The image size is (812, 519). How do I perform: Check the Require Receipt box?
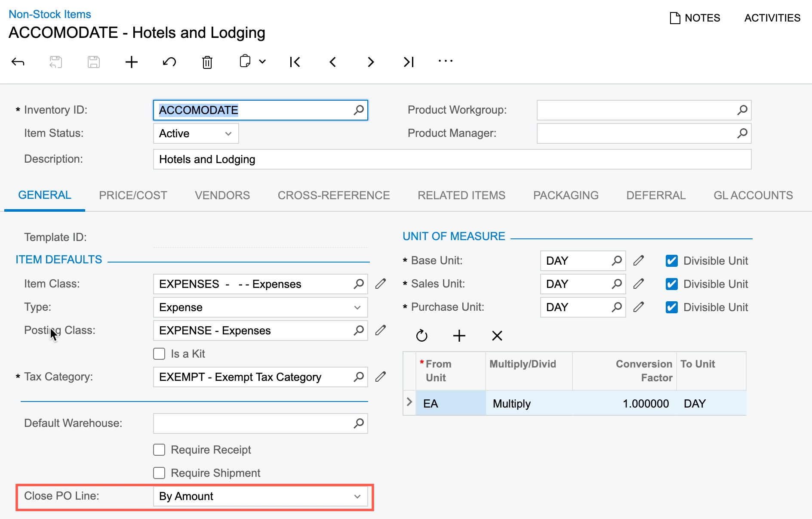pos(160,450)
